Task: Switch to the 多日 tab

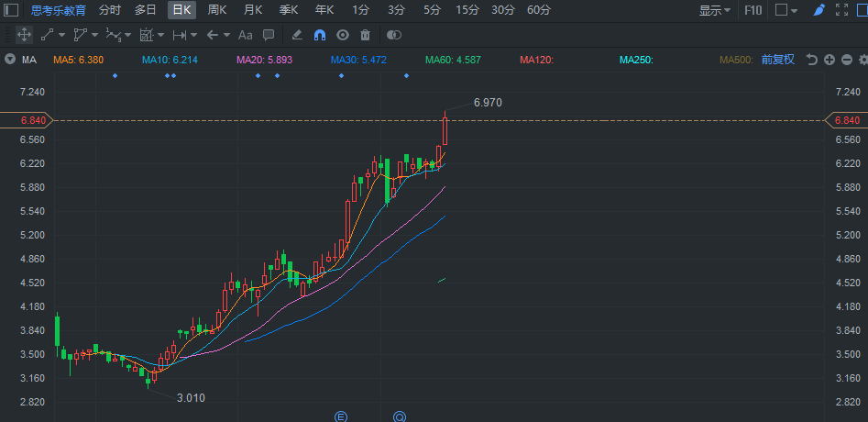Action: point(146,9)
